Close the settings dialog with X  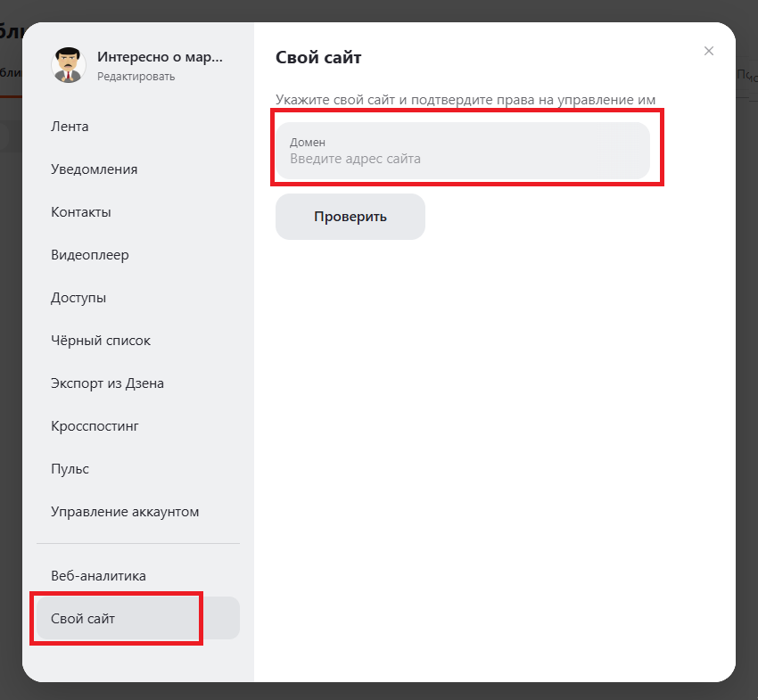709,51
